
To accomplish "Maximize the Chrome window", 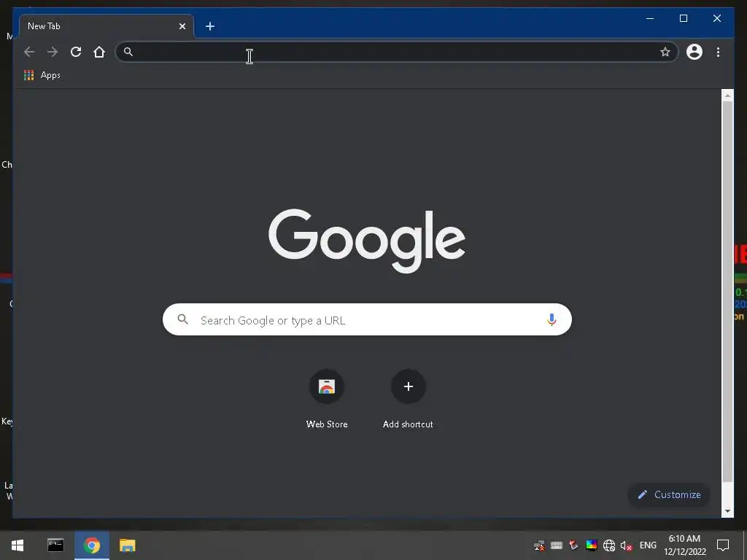I will pos(683,18).
